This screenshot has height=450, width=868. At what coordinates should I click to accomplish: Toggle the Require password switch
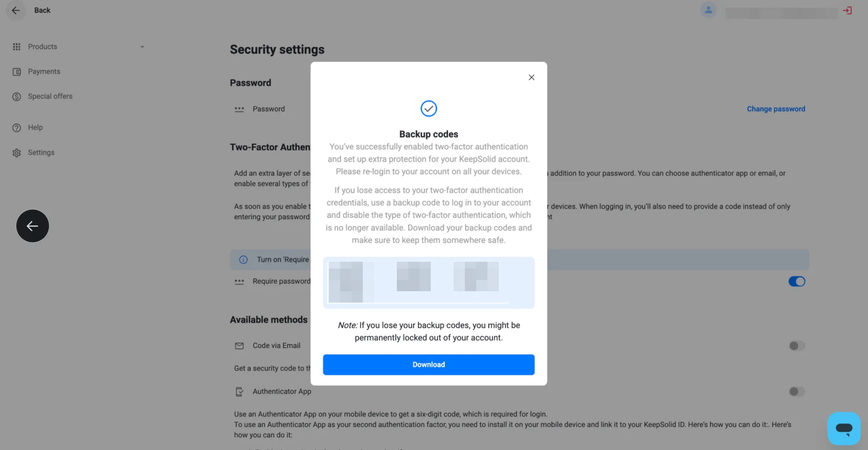pos(797,282)
